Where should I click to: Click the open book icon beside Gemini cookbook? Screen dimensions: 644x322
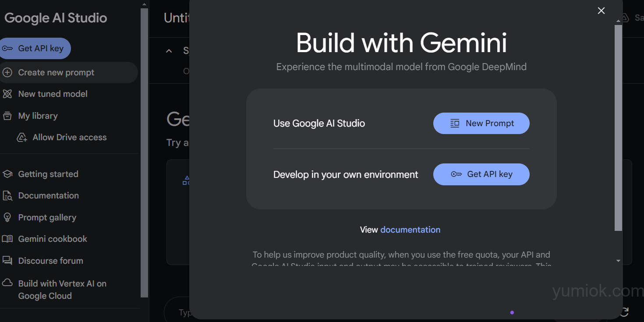click(7, 239)
